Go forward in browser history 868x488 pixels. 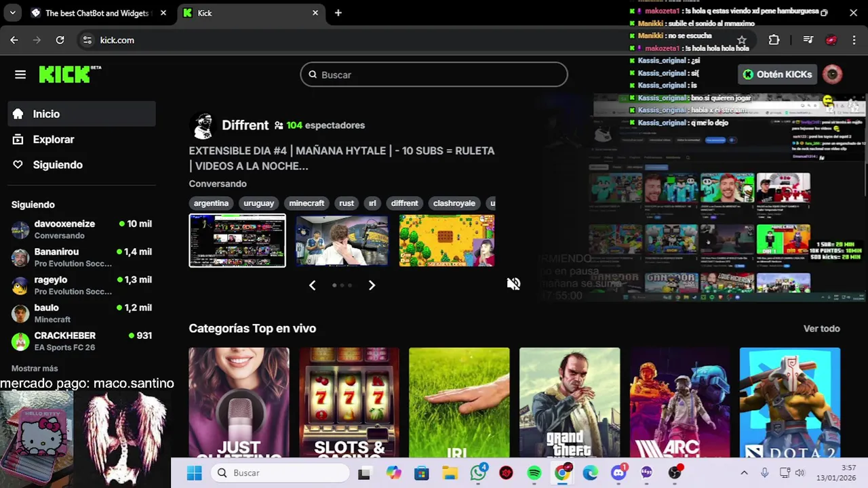pyautogui.click(x=37, y=40)
